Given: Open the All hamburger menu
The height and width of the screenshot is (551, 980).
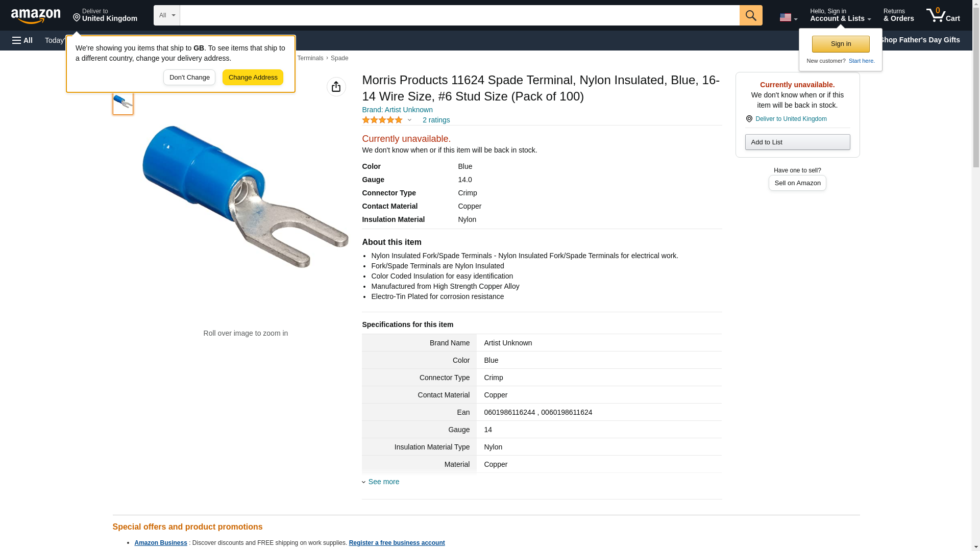Looking at the screenshot, I should [x=22, y=40].
